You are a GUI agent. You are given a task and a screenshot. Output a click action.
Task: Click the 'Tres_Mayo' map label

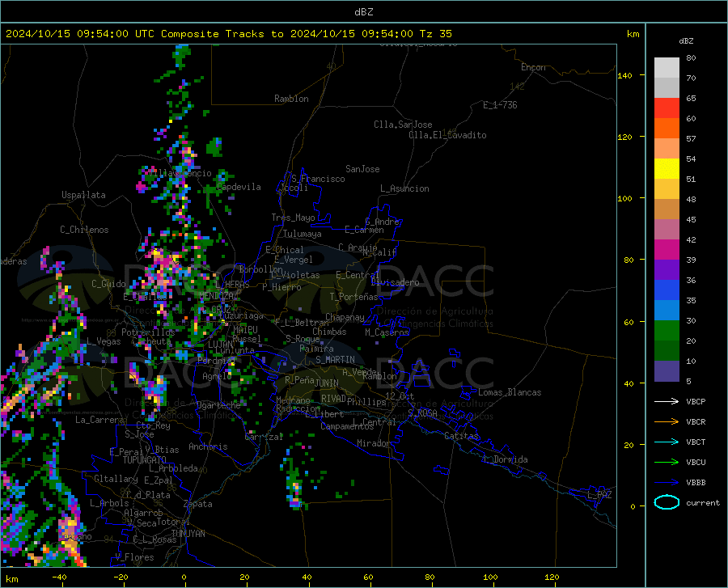pyautogui.click(x=293, y=218)
